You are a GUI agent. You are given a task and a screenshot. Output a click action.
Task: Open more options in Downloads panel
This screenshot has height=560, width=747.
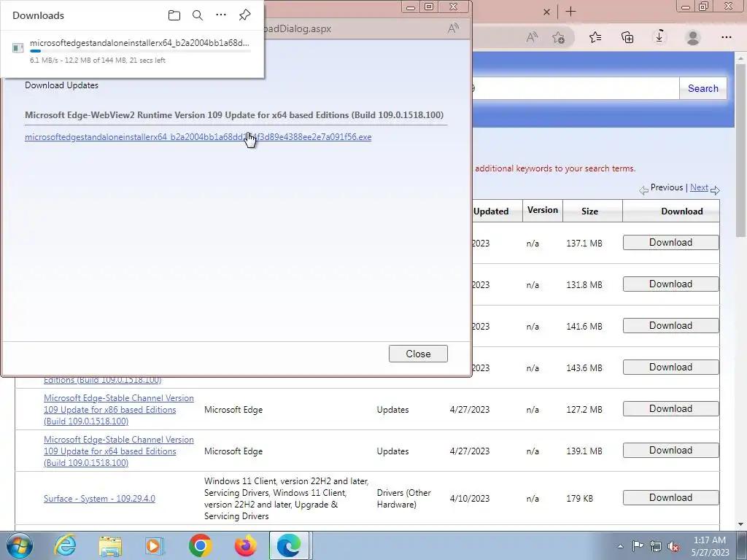tap(221, 15)
